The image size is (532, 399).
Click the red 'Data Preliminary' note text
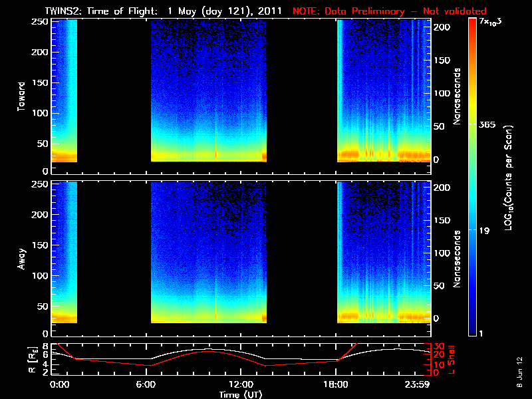click(x=390, y=11)
